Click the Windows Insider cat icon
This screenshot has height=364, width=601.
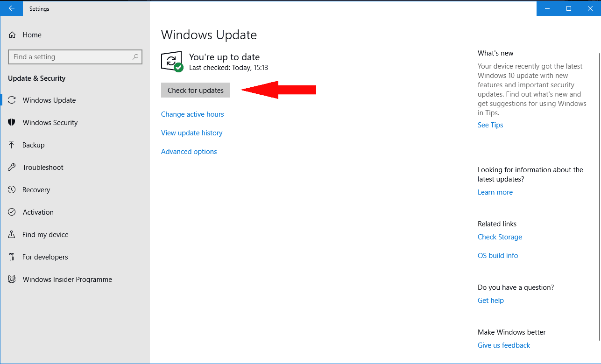pyautogui.click(x=12, y=280)
